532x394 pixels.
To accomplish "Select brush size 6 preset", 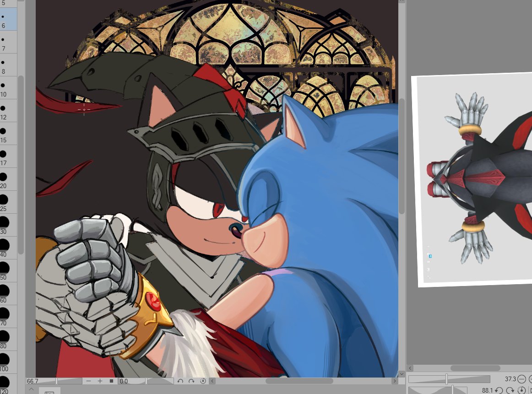I will pyautogui.click(x=8, y=19).
